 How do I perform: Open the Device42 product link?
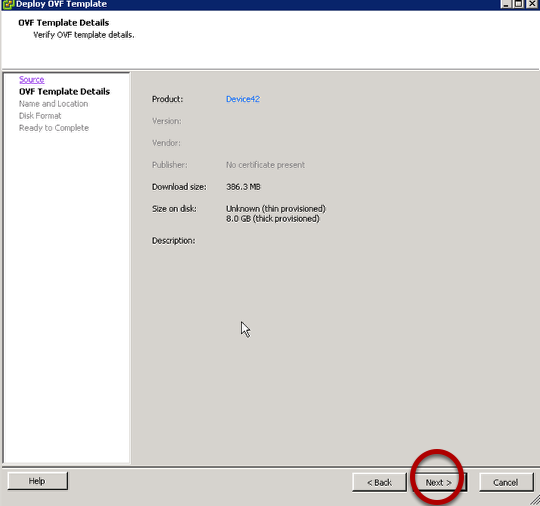(243, 99)
